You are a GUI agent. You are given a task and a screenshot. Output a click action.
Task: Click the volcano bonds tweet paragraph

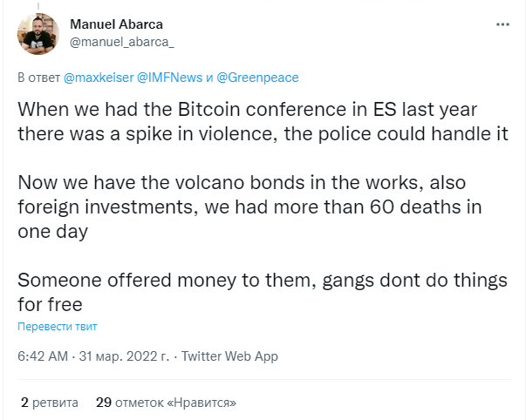249,207
